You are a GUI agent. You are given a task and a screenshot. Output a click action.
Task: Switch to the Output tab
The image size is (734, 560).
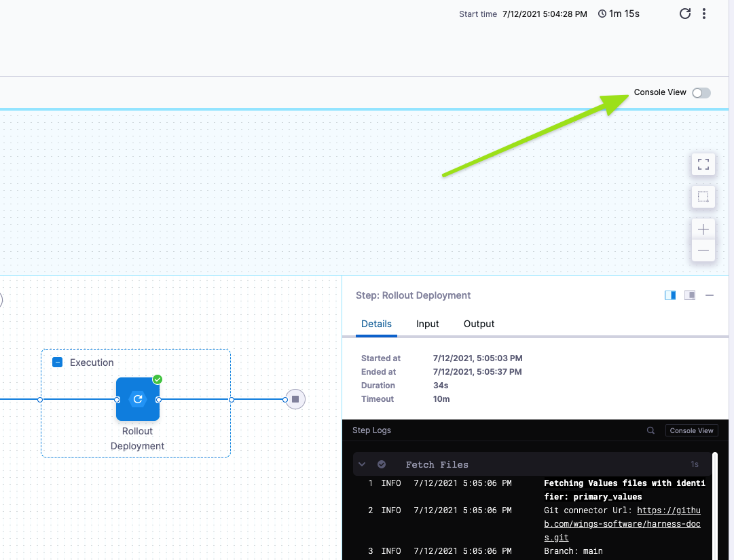click(479, 324)
